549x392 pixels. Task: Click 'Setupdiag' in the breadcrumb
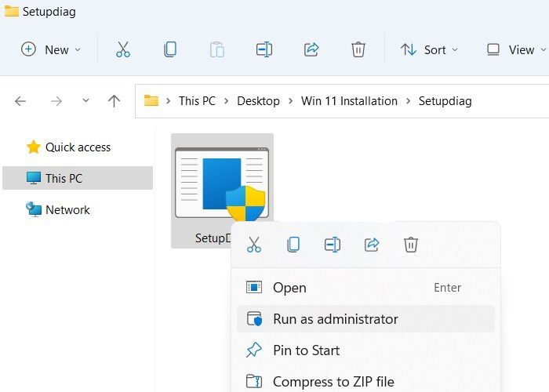[445, 101]
